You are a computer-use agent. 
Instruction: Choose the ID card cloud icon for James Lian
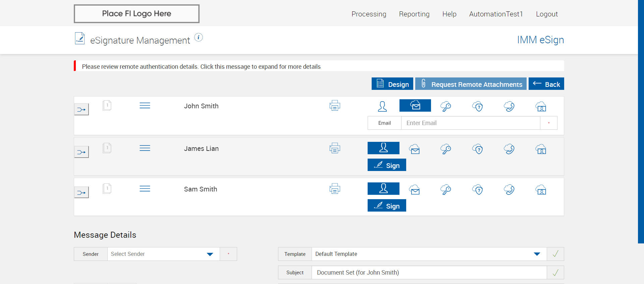tap(541, 149)
